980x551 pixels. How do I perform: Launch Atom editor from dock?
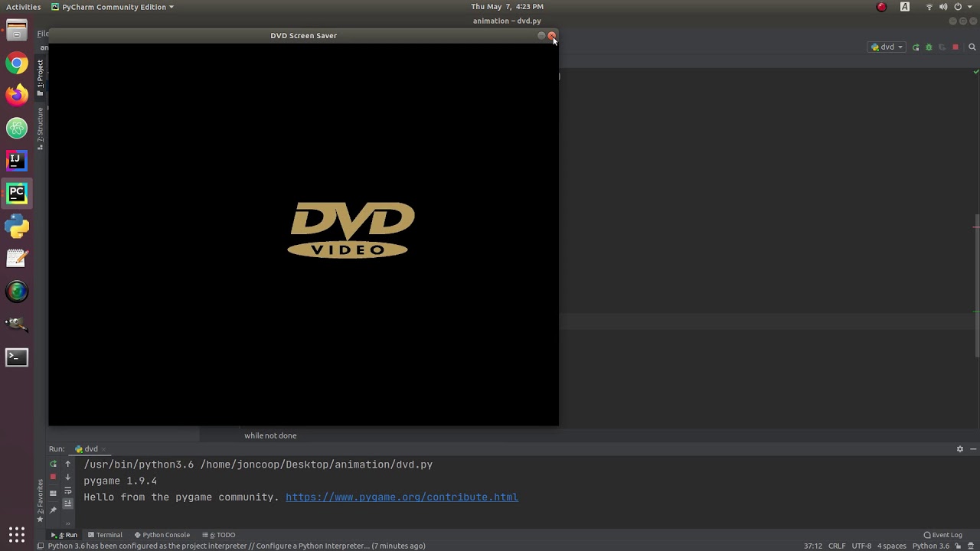tap(17, 128)
